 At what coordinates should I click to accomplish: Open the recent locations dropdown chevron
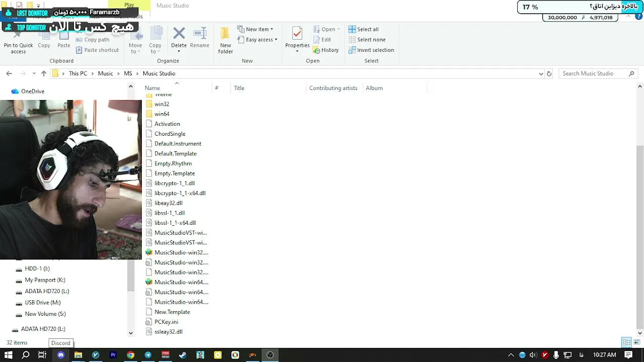point(34,73)
